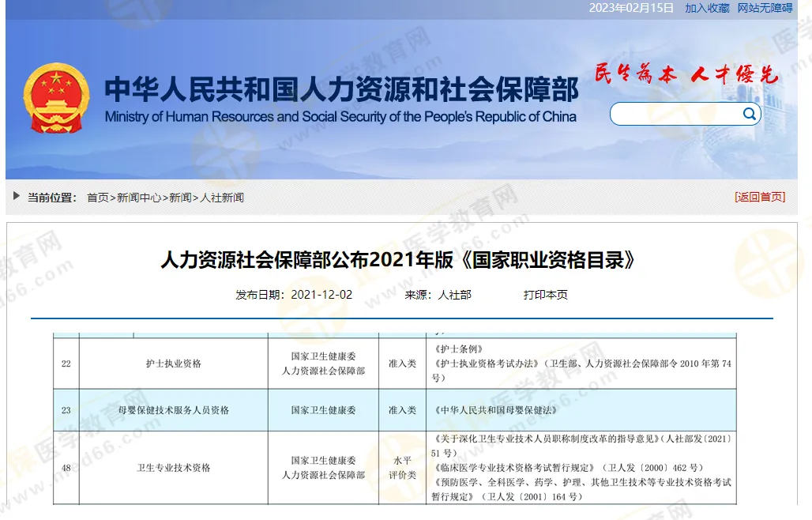Click the magnifier search icon

coord(749,115)
